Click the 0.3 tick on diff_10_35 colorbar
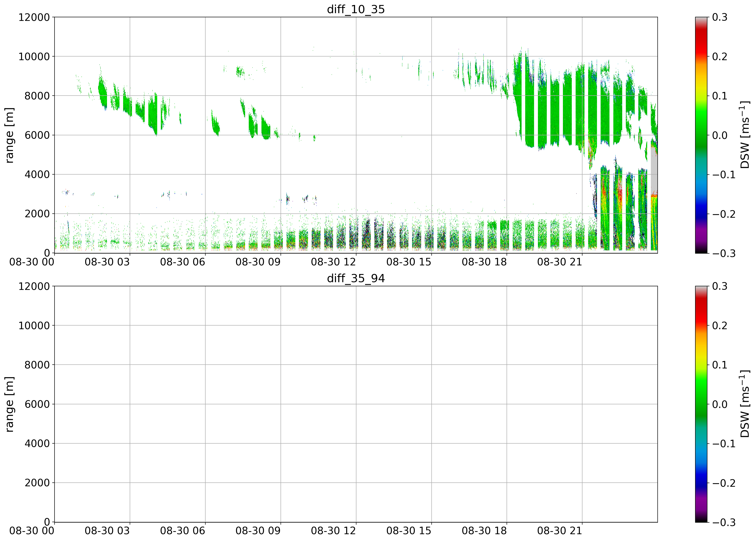The width and height of the screenshot is (756, 541). (x=720, y=17)
